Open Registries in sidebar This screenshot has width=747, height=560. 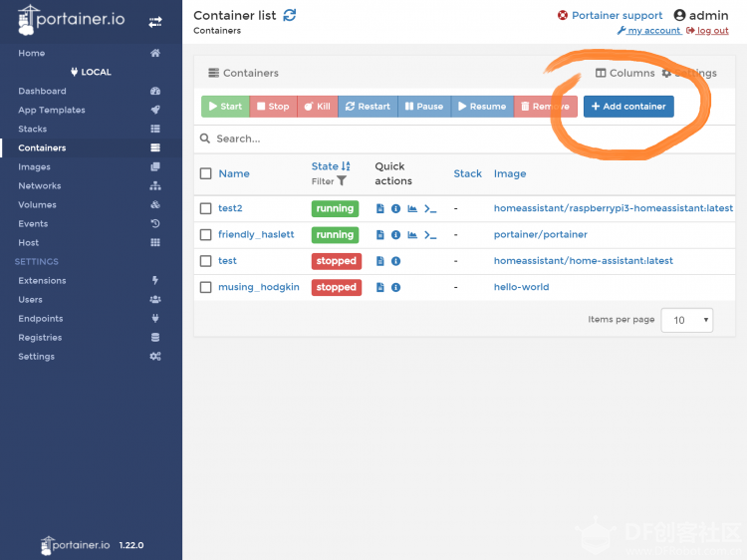[x=91, y=338]
